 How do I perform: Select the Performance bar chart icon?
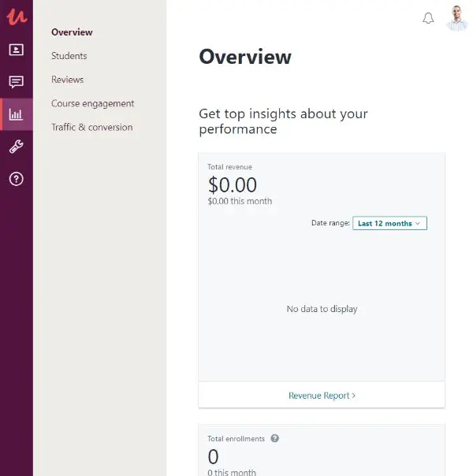pos(16,114)
